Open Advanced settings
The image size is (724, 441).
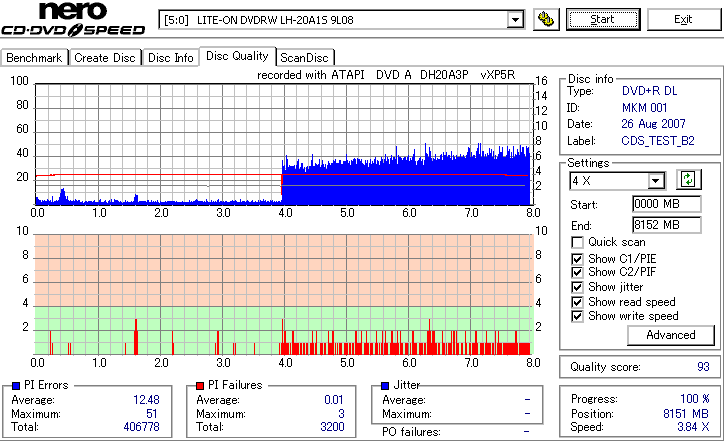coord(670,335)
